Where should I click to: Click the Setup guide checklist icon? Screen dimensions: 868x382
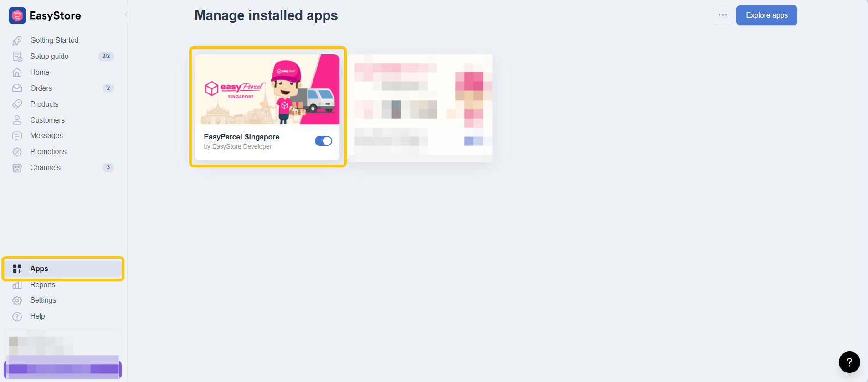17,57
